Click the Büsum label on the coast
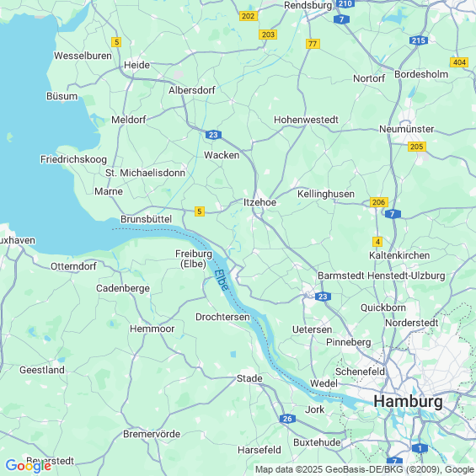The width and height of the screenshot is (476, 476). (62, 96)
